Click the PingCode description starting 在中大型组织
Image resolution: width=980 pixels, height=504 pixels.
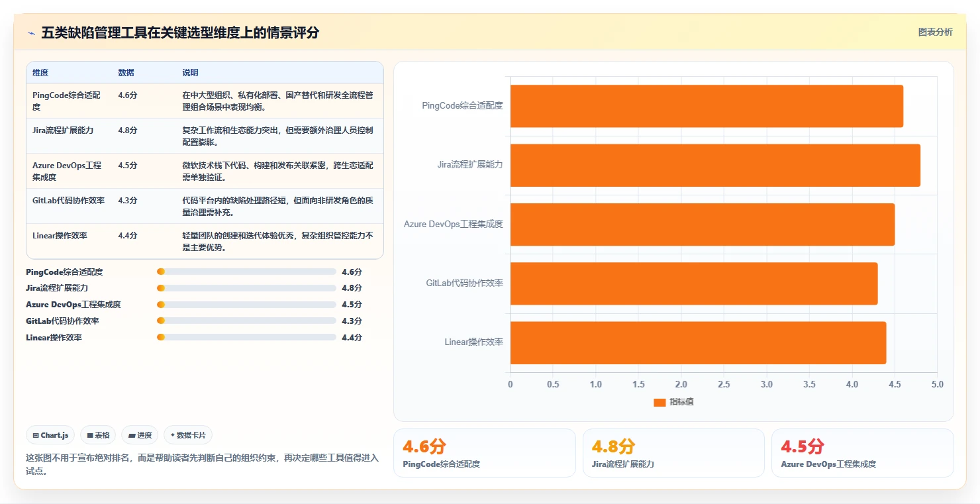click(x=278, y=101)
